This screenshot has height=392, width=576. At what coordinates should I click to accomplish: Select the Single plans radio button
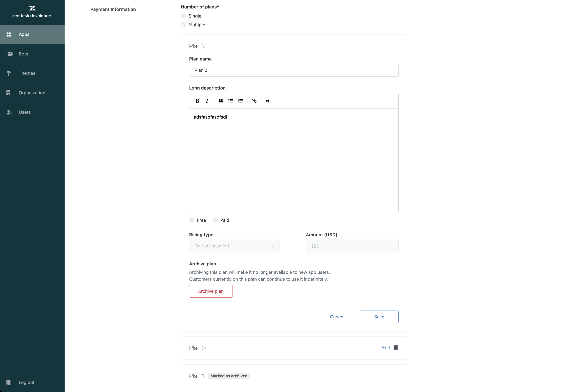183,16
